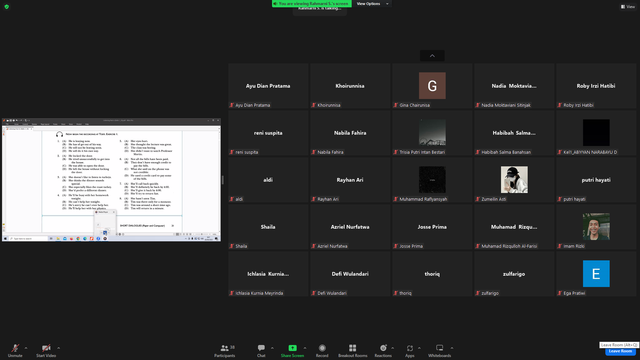Select zulfarigo participant tile
This screenshot has height=360, width=640.
[514, 274]
